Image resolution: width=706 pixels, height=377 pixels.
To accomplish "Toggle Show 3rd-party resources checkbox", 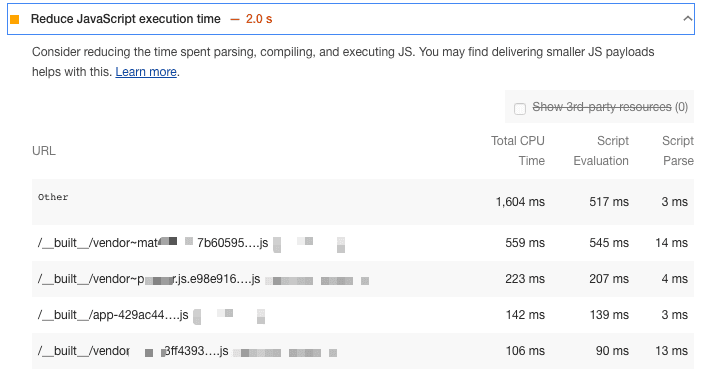I will [520, 109].
